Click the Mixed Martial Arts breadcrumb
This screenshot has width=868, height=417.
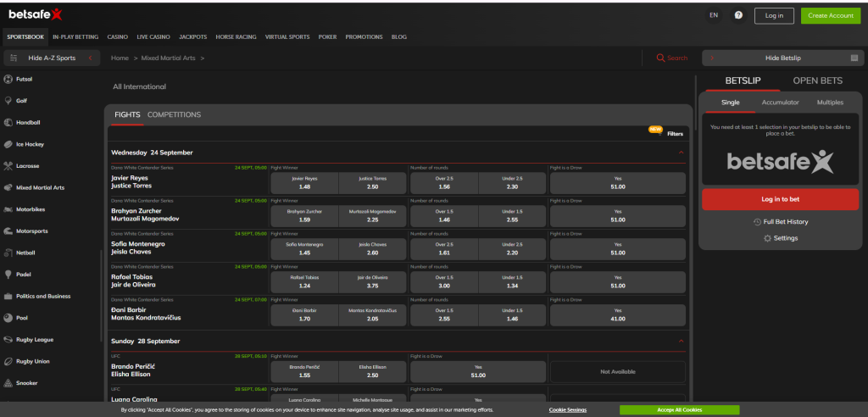click(169, 58)
